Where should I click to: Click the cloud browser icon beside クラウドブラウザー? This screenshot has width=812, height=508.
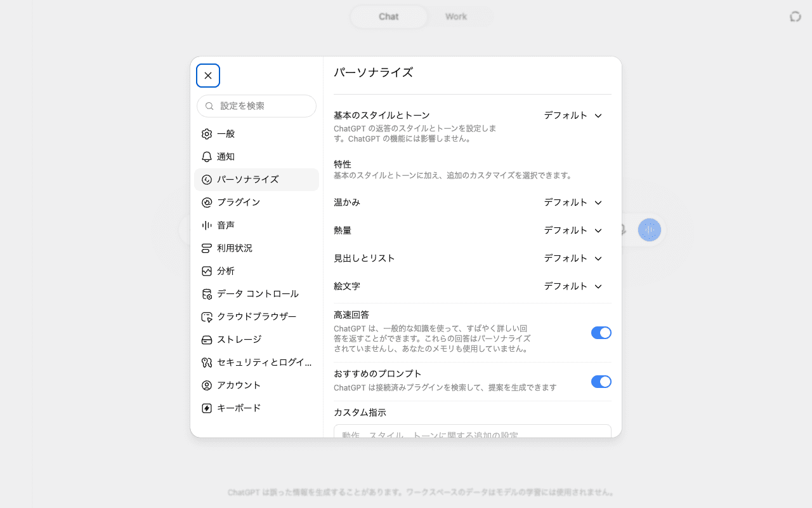[207, 317]
